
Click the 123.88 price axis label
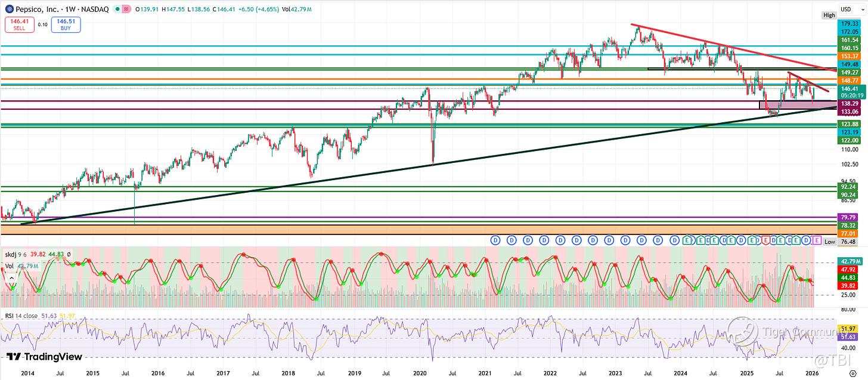click(849, 123)
